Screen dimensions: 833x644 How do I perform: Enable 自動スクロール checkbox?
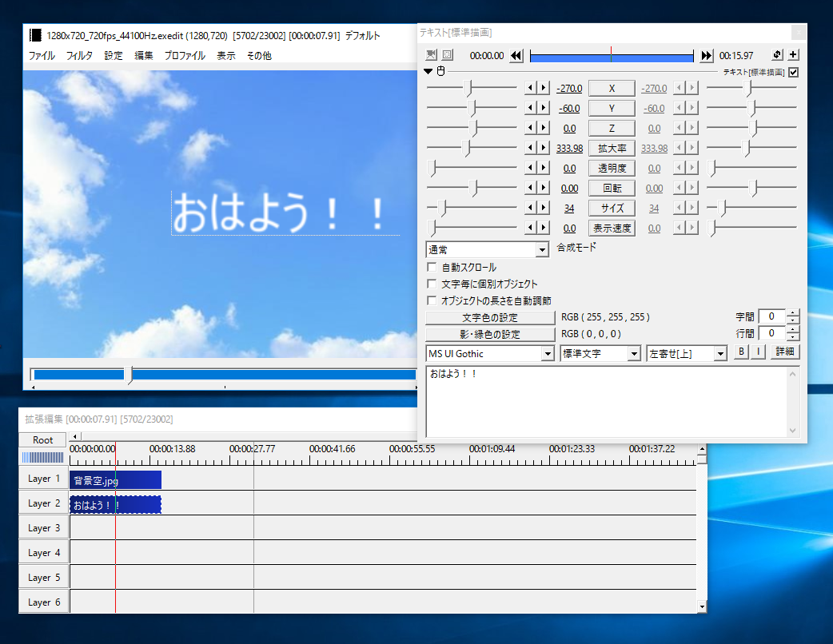point(432,267)
